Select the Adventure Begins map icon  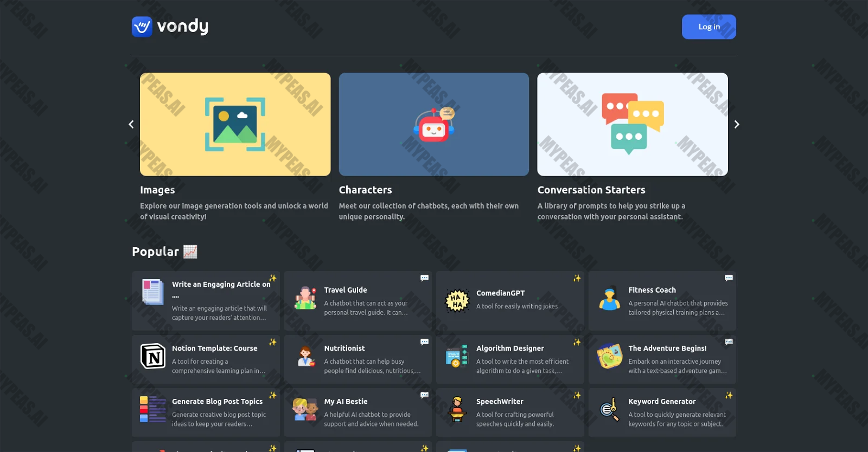coord(609,357)
